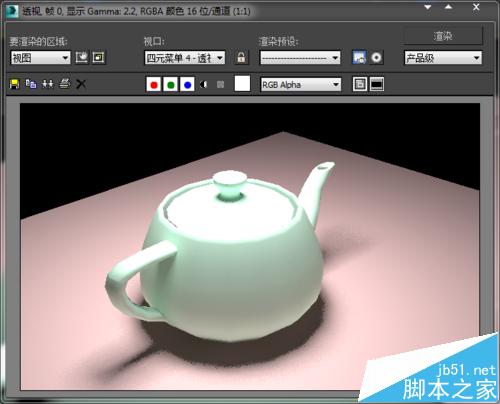
Task: Click the white color swatch
Action: click(242, 83)
